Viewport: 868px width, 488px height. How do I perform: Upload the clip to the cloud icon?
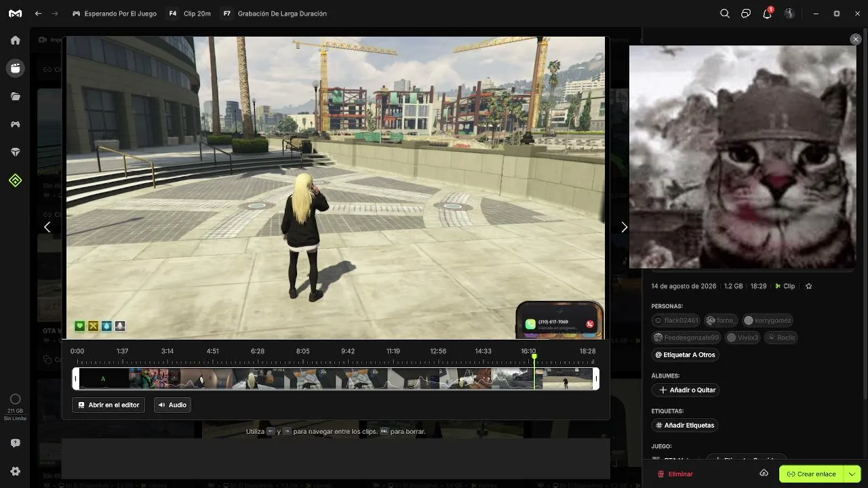(764, 473)
